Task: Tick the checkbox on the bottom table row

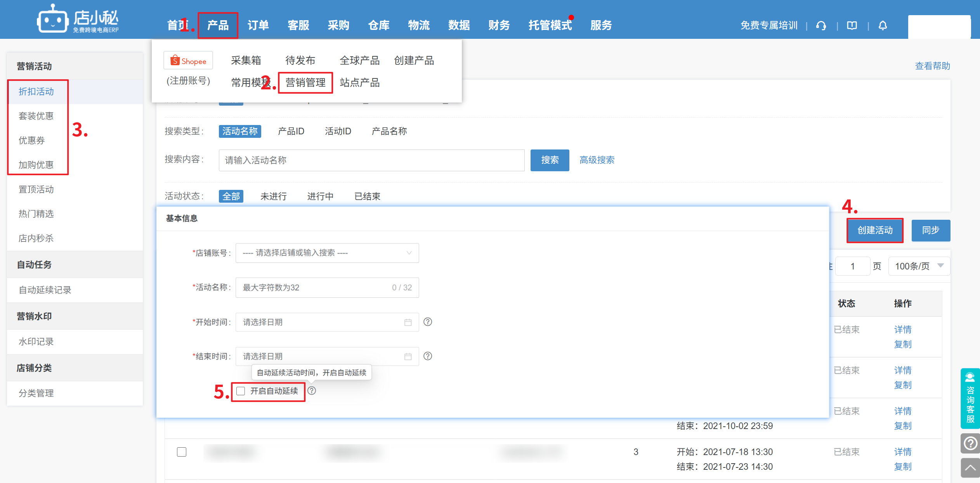Action: 182,452
